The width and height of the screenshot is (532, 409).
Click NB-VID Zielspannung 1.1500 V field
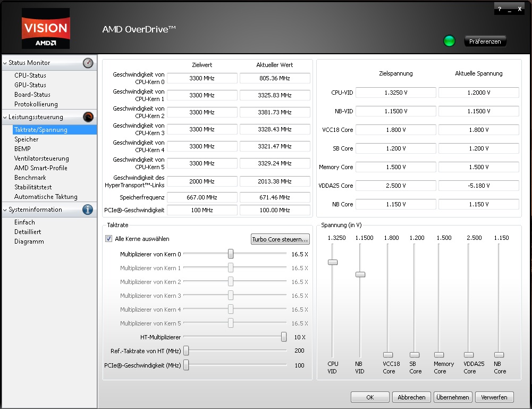click(395, 111)
